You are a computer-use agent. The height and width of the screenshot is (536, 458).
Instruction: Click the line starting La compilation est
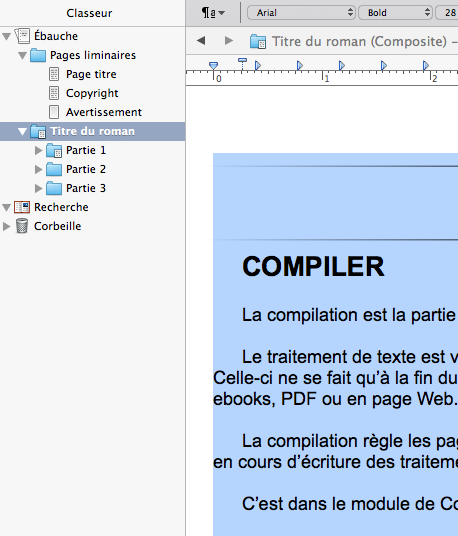click(350, 315)
